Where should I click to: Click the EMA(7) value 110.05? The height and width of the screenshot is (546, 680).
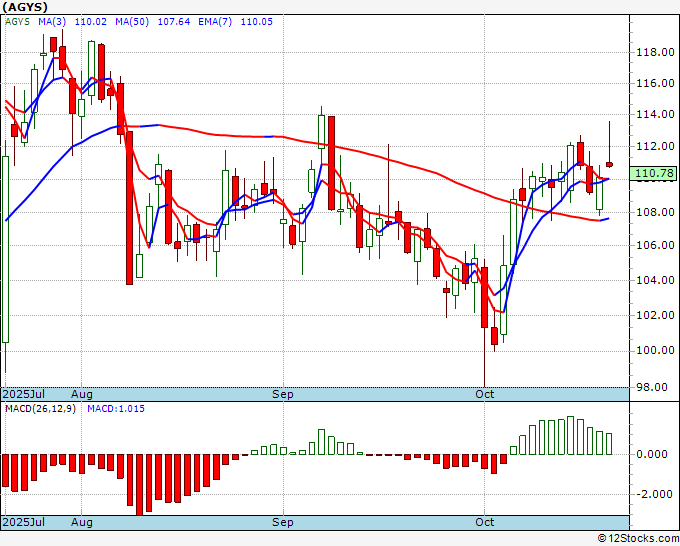tap(257, 22)
